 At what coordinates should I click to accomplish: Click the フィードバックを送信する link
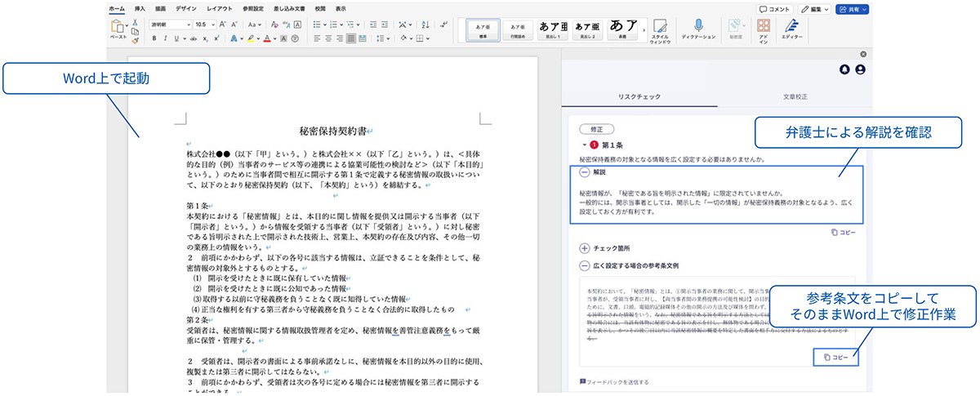click(x=613, y=381)
